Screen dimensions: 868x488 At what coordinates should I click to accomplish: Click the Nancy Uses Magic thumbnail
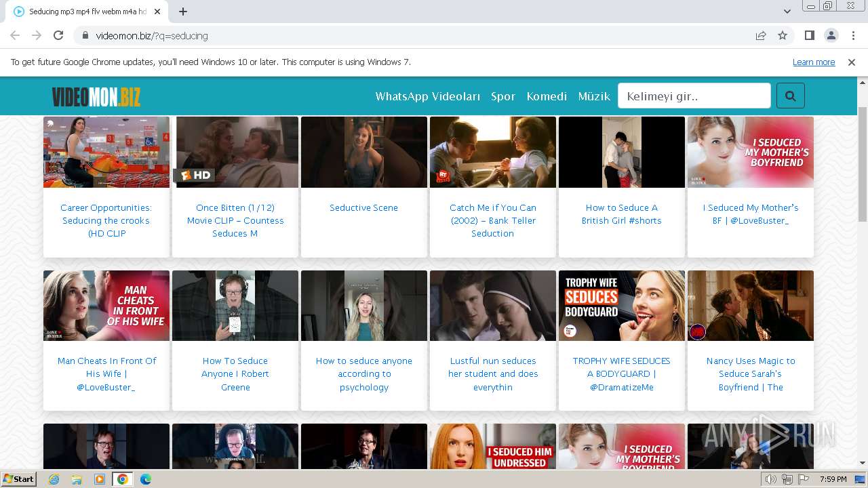[751, 306]
